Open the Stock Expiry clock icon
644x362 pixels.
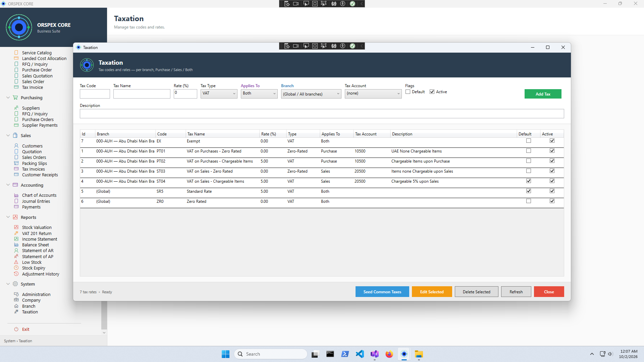(16, 268)
